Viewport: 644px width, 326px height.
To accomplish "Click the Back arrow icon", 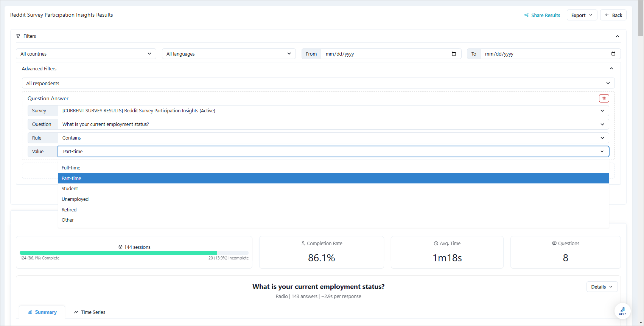I will click(x=607, y=15).
